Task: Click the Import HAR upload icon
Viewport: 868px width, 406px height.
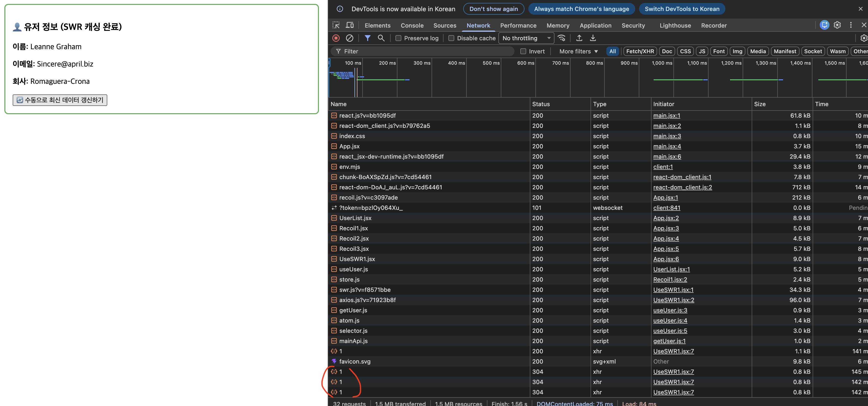Action: (x=579, y=38)
